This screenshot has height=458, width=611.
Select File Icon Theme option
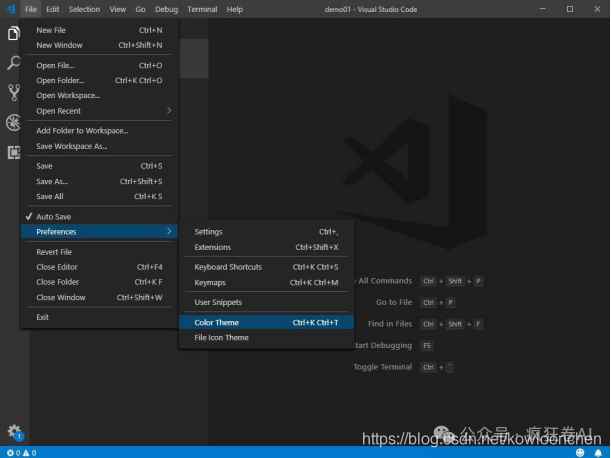point(221,338)
